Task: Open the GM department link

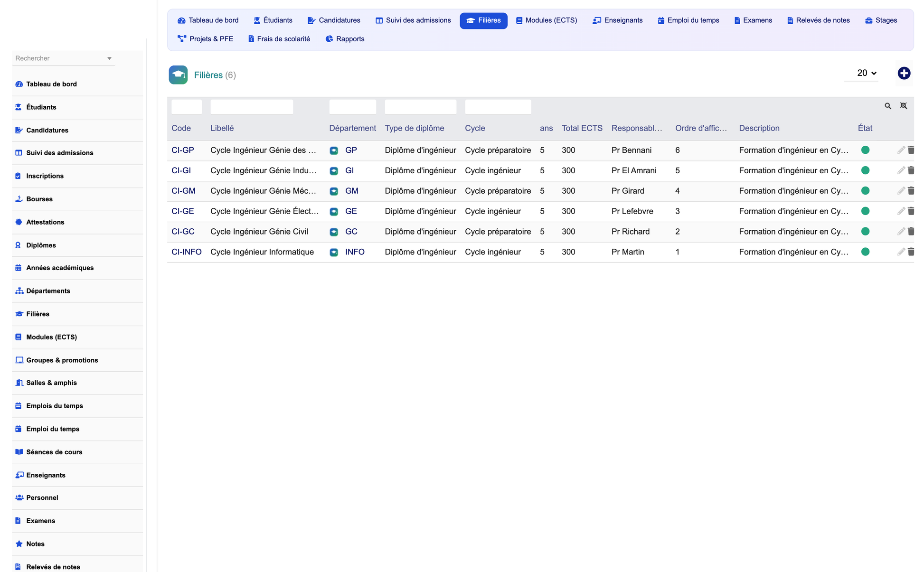Action: coord(352,191)
